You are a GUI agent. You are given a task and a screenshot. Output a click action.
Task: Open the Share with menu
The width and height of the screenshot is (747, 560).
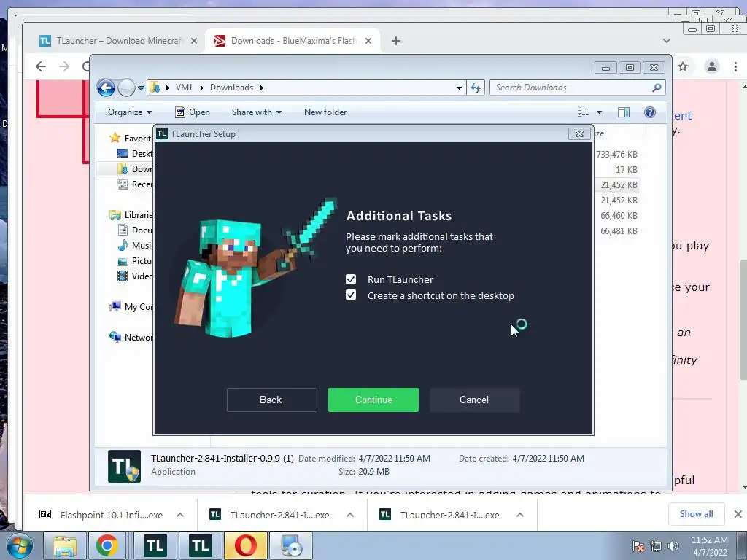pos(256,112)
